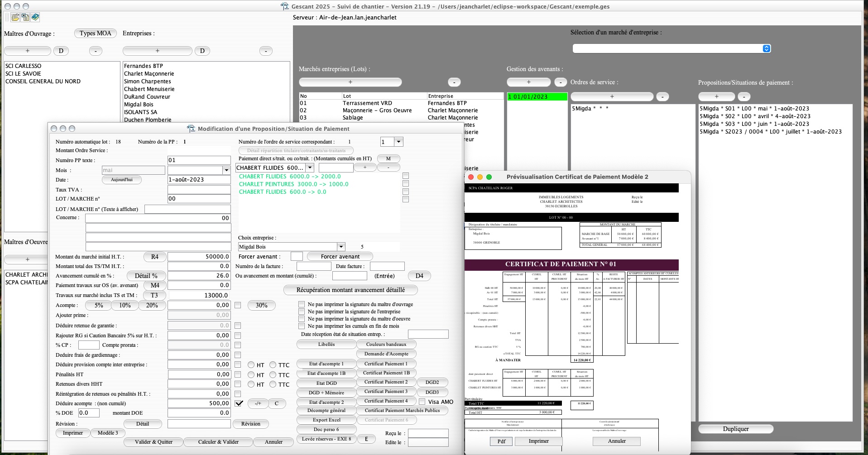Open help with the blue book icon

tap(35, 17)
